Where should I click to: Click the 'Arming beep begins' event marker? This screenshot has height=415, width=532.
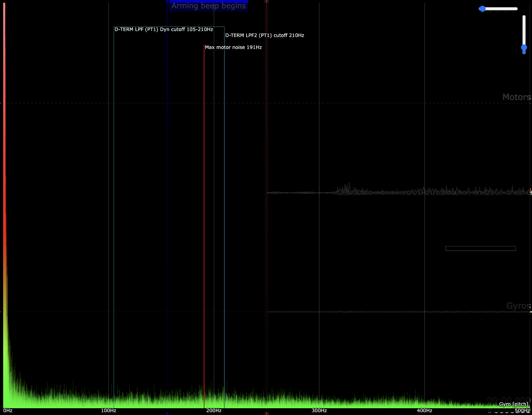[x=208, y=6]
